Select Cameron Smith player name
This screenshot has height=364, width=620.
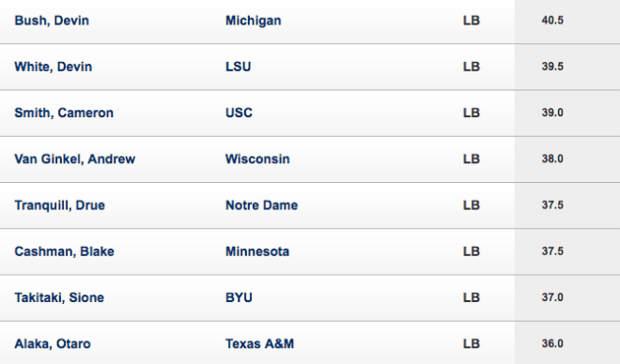[x=64, y=113]
